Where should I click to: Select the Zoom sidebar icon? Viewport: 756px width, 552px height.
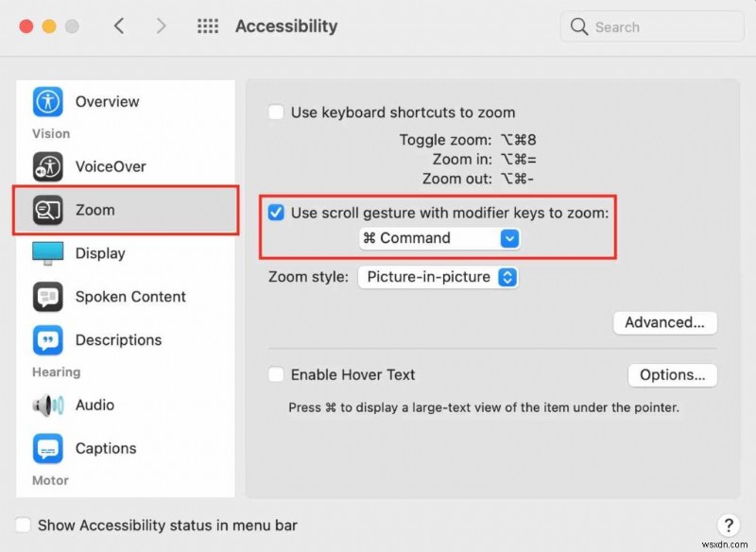pos(47,210)
